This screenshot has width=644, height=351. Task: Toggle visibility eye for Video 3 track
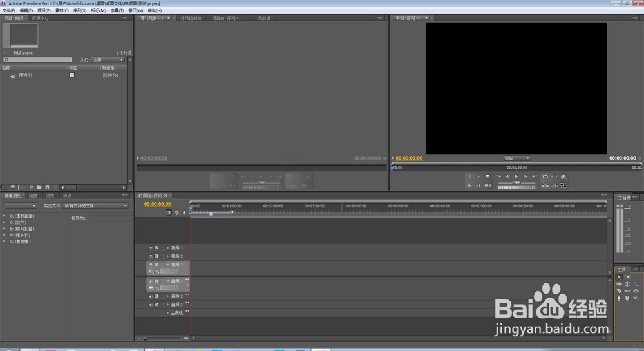[x=151, y=248]
